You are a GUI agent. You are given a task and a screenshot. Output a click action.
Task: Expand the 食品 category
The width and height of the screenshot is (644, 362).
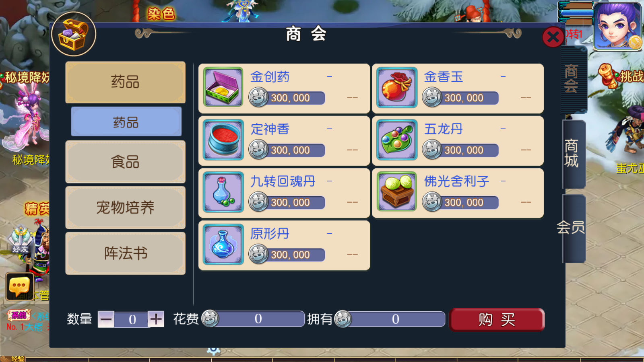pos(126,162)
